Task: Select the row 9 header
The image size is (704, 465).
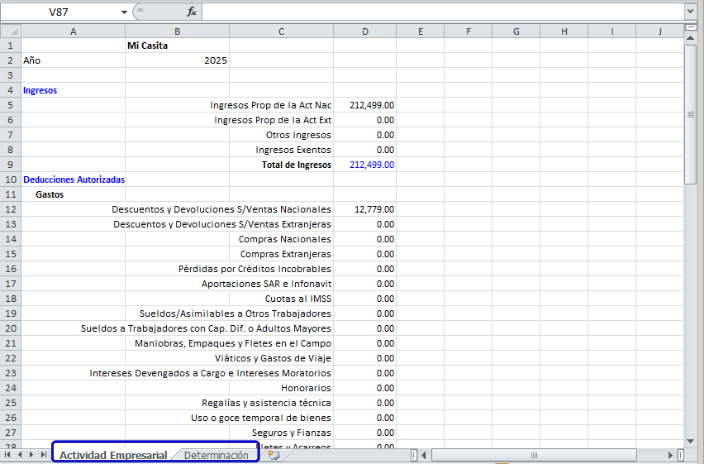Action: tap(10, 165)
